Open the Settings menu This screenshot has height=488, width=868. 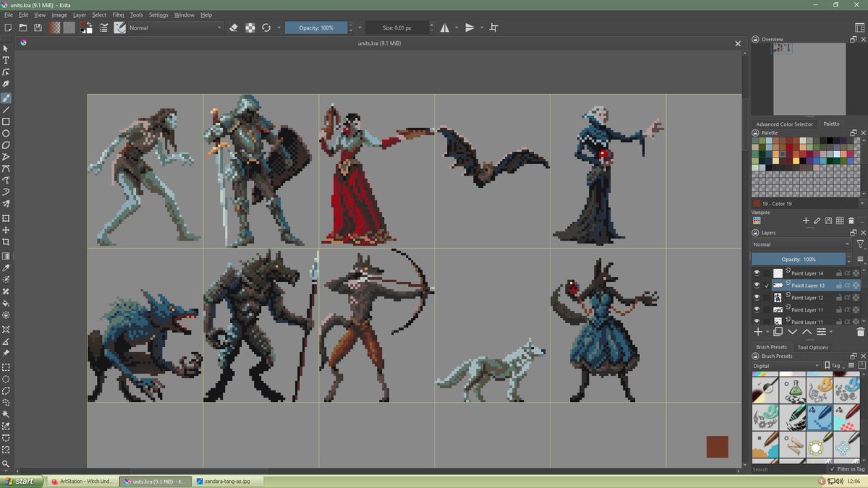tap(158, 14)
